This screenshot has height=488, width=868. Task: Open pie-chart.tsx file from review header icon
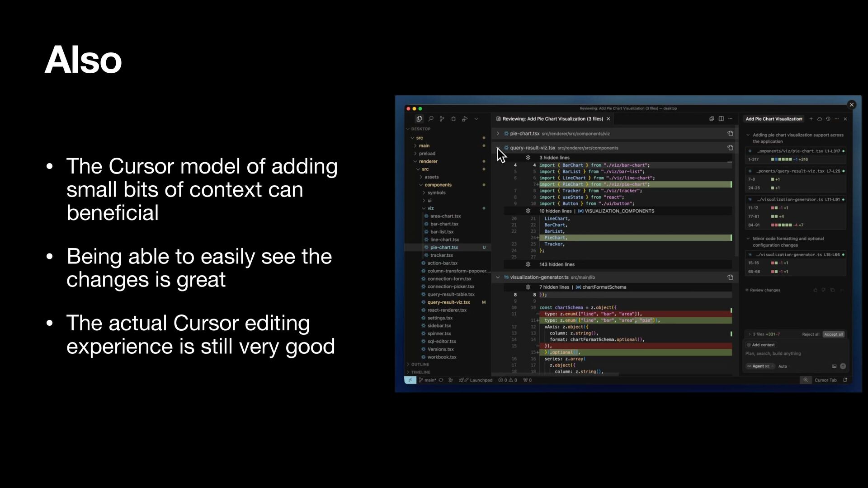pyautogui.click(x=730, y=133)
